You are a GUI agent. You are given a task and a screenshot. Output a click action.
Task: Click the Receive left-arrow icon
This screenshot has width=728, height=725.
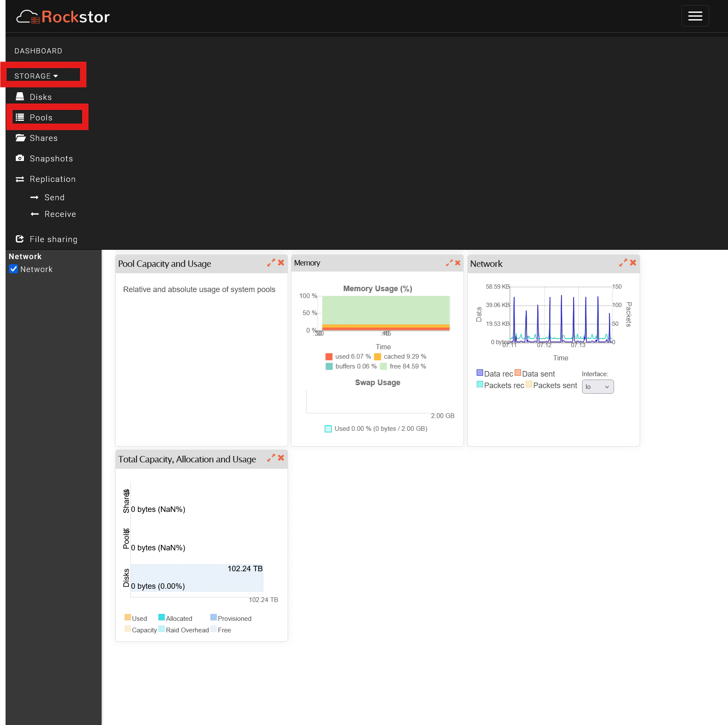pyautogui.click(x=35, y=214)
